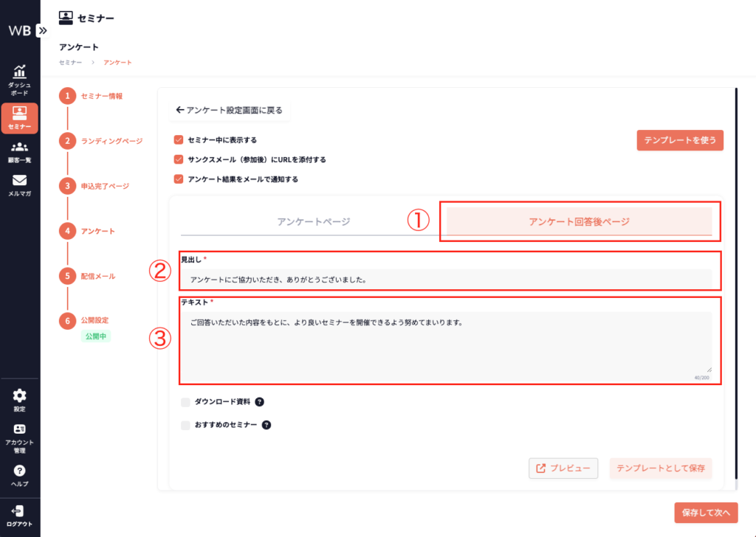This screenshot has height=537, width=756.
Task: Open the help question mark icon in sidebar
Action: (20, 471)
